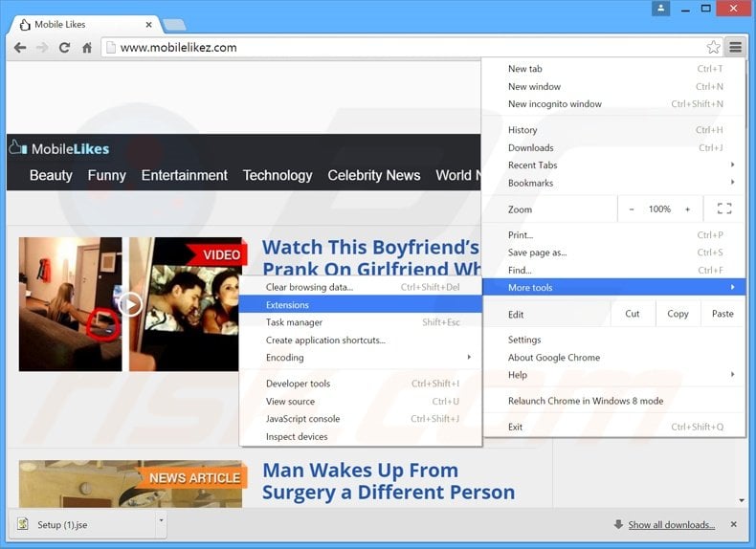Screen dimensions: 756x549
Task: Click the browser back arrow
Action: (x=20, y=48)
